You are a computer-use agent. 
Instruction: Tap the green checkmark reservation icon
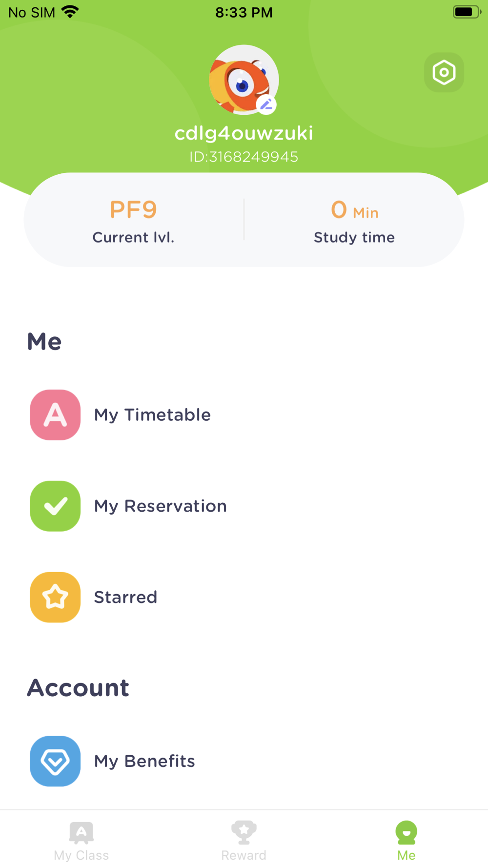(x=55, y=506)
